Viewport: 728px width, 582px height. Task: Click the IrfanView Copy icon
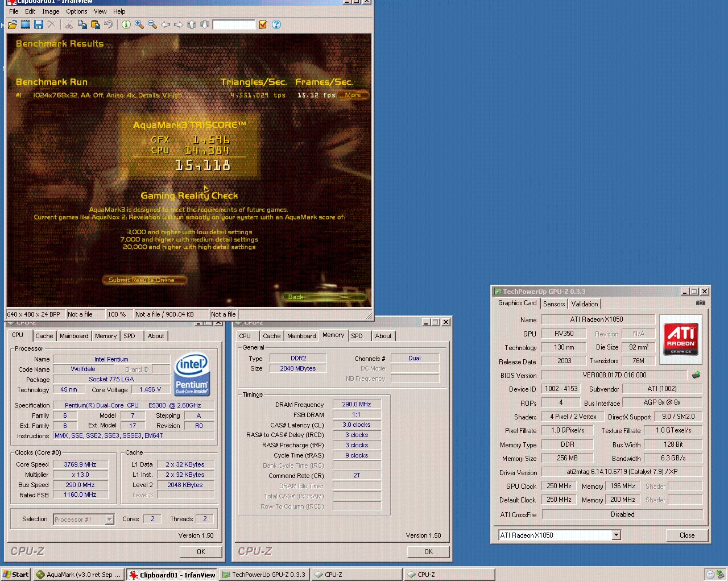coord(82,24)
